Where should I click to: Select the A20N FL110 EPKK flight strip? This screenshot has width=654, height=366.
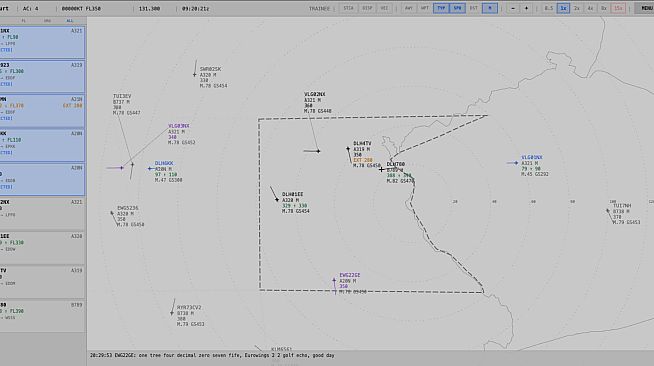point(42,145)
